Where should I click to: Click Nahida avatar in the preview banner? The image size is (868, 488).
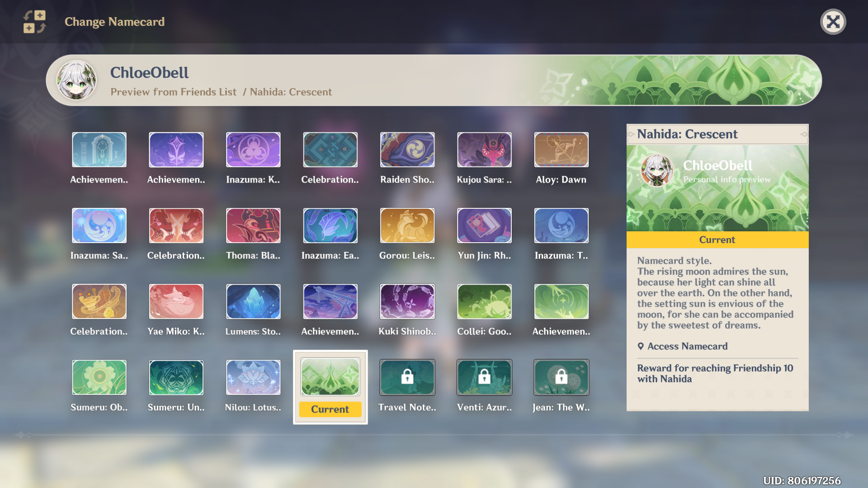click(76, 80)
